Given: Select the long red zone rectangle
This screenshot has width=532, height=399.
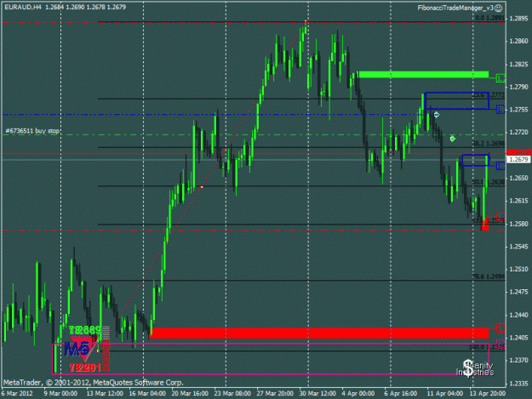Looking at the screenshot, I should [x=319, y=333].
